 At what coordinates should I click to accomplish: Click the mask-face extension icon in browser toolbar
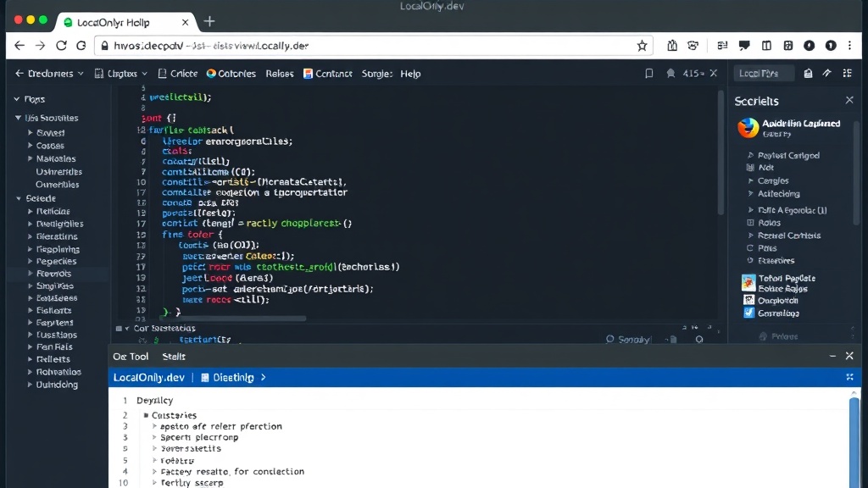tap(693, 46)
